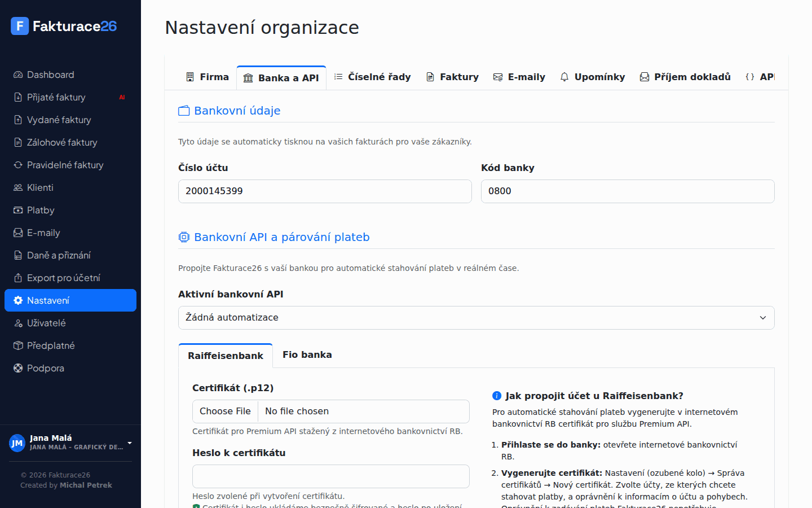The image size is (812, 508).
Task: Click the document icon on Faktury tab
Action: [430, 77]
